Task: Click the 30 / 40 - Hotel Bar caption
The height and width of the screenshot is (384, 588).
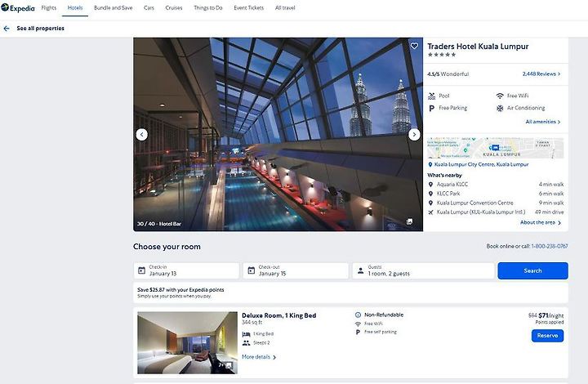Action: coord(159,224)
